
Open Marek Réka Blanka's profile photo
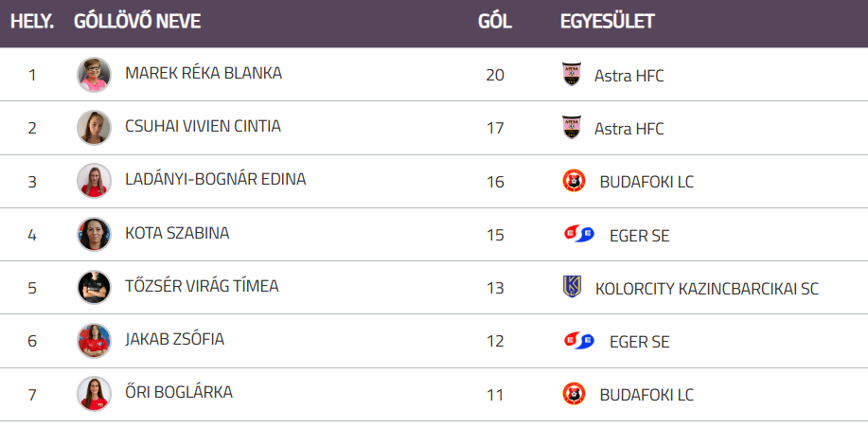[94, 75]
